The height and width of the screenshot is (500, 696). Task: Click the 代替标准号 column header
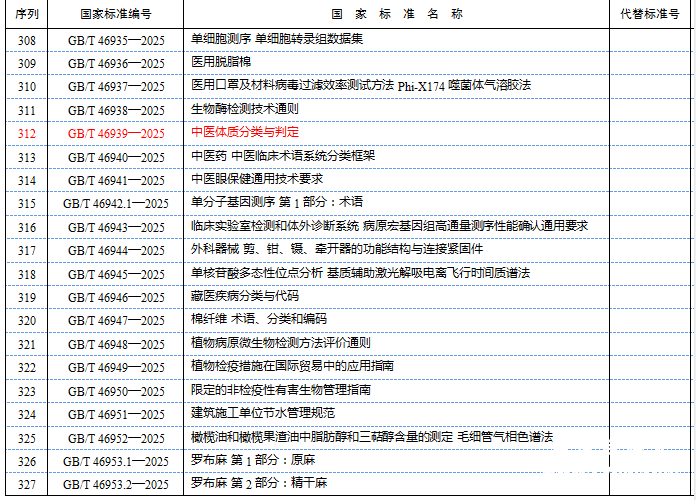click(x=651, y=15)
